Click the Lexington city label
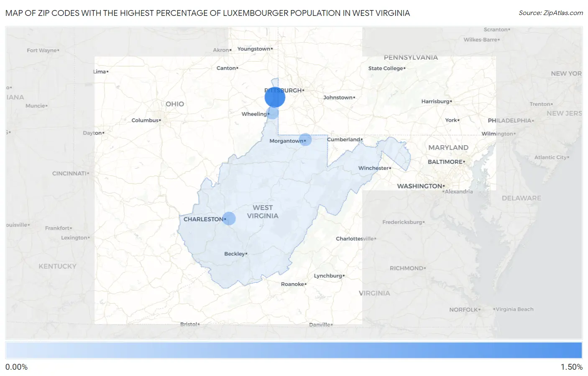Screen dimensions: 588x376 (74, 238)
